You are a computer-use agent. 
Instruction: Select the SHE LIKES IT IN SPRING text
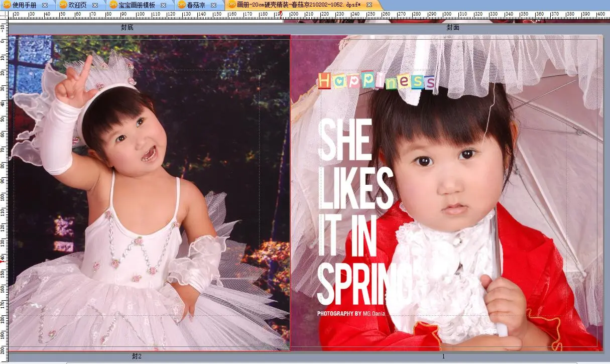click(x=365, y=212)
